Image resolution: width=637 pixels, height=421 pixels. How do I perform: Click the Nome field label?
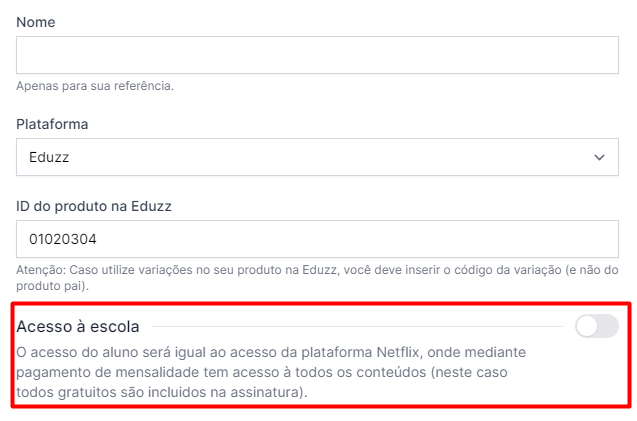(x=36, y=22)
